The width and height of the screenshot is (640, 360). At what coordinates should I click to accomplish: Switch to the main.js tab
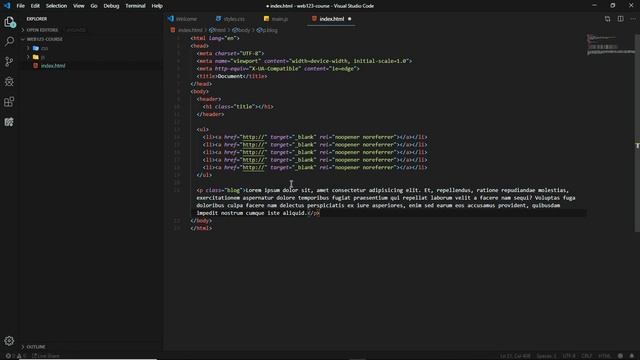276,19
